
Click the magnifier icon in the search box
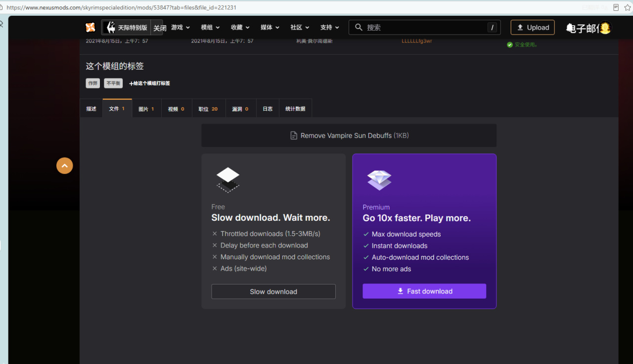359,28
